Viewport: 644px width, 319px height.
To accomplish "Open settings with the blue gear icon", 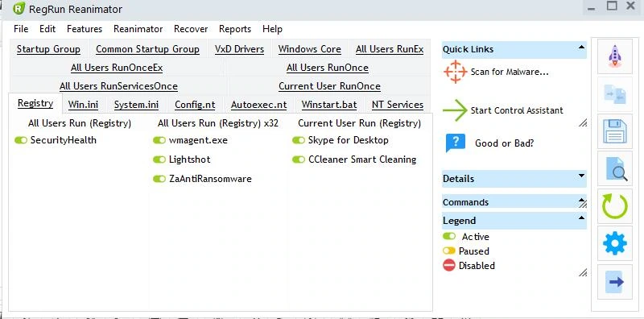I will tap(615, 243).
